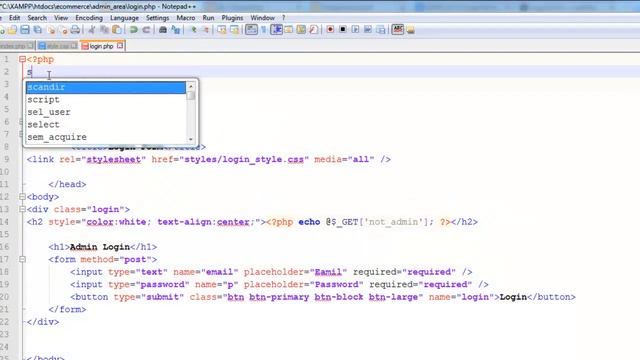The width and height of the screenshot is (640, 360).
Task: Click the echo keyword on line 14
Action: click(309, 222)
